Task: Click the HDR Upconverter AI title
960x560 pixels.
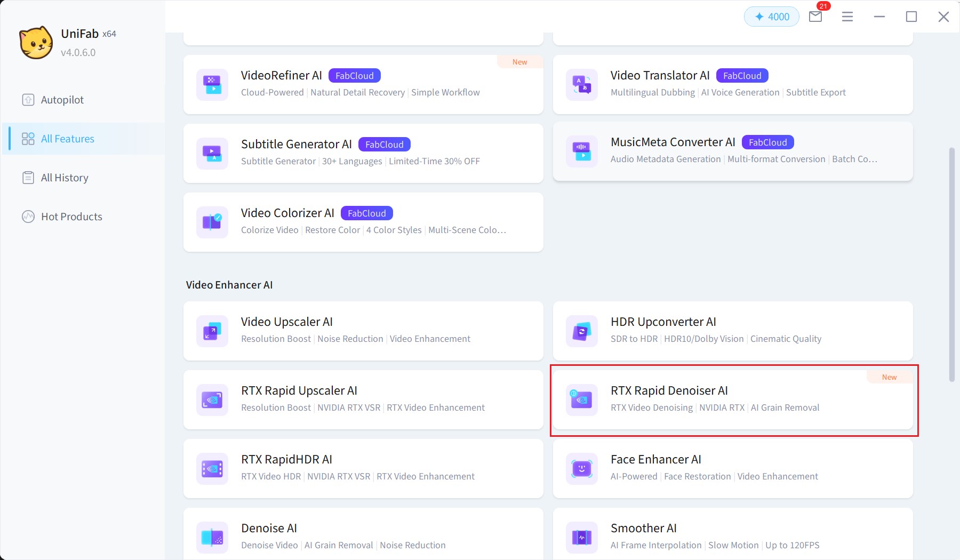Action: coord(663,322)
